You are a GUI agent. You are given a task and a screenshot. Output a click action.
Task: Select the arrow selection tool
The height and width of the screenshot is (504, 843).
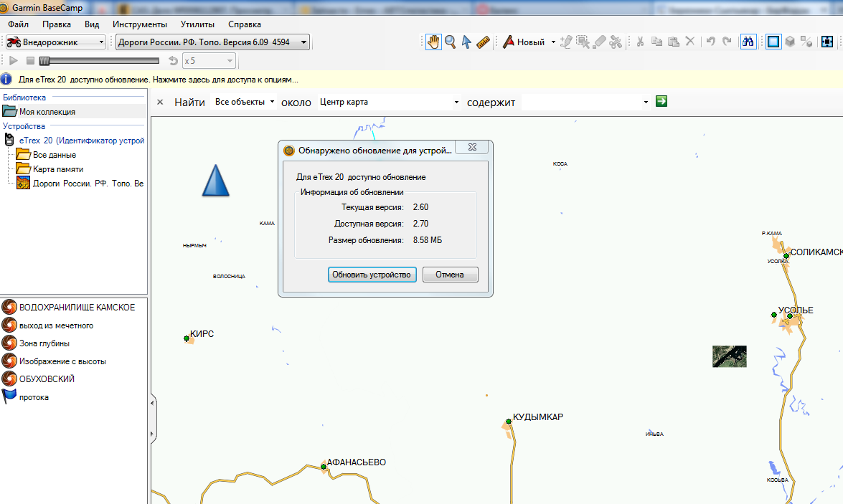[x=466, y=42]
